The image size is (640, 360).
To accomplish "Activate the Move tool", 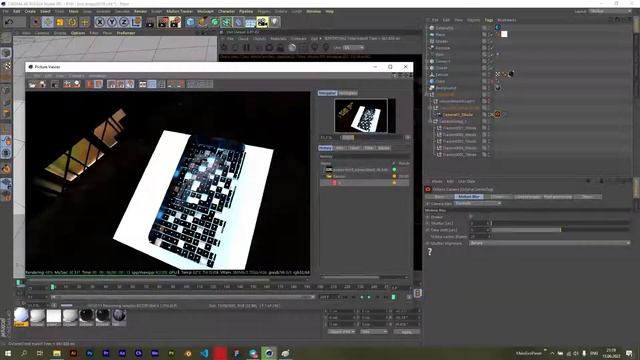I will [x=48, y=22].
